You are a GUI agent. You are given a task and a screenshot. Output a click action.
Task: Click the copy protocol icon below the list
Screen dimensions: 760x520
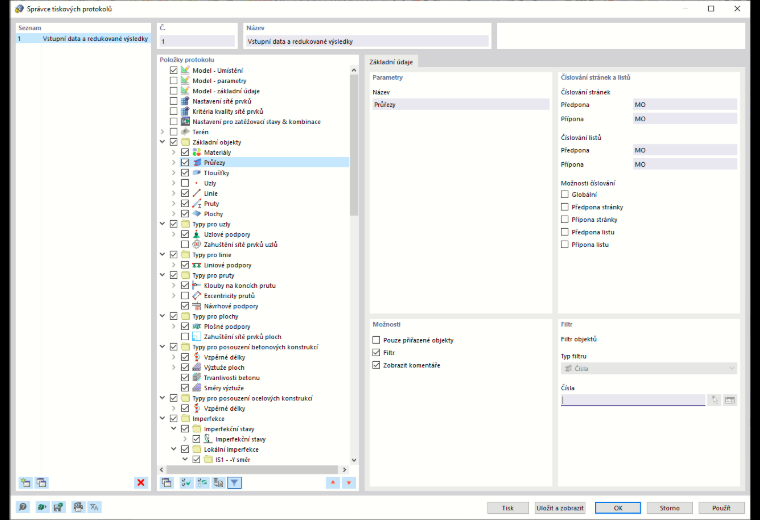(42, 483)
